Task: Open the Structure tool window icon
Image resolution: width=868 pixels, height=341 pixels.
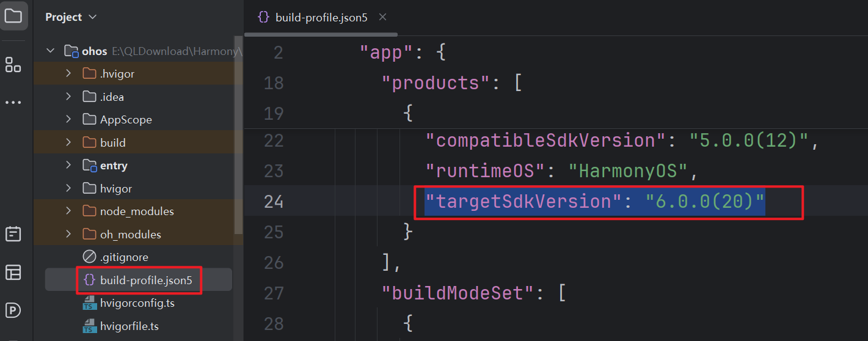Action: [x=13, y=65]
